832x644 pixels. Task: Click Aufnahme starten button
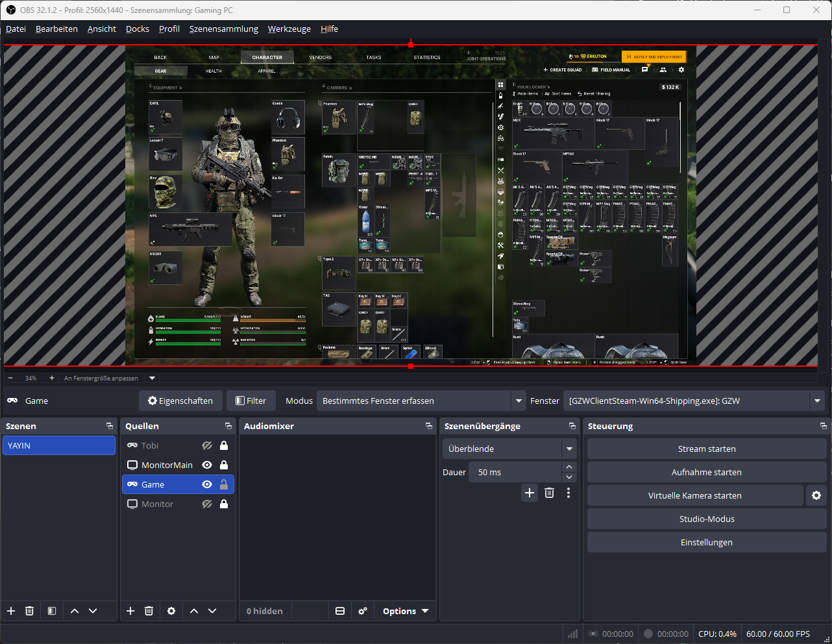pyautogui.click(x=707, y=472)
